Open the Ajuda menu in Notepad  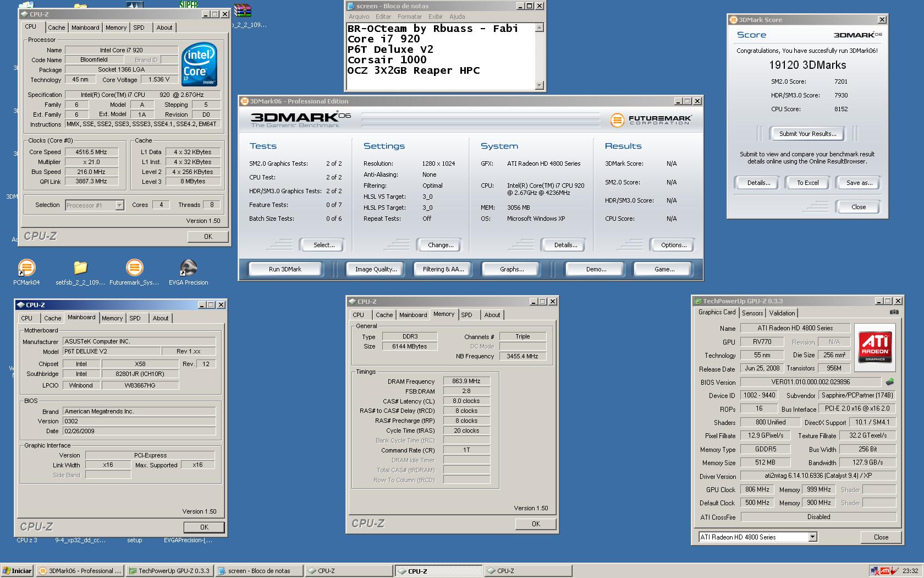tap(457, 17)
